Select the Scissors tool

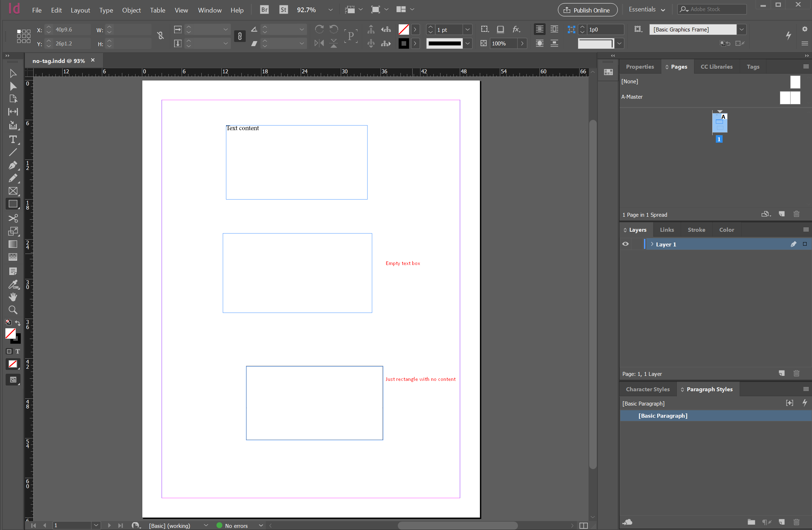[x=13, y=218]
